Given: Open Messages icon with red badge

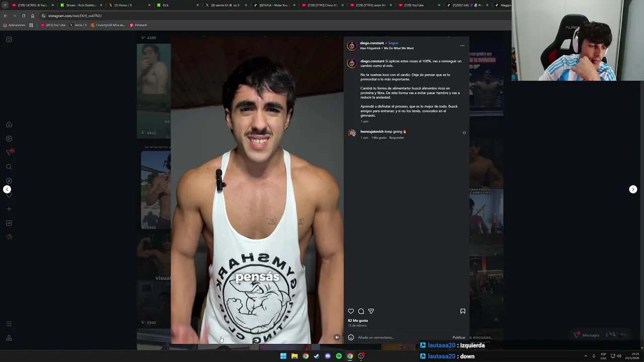Looking at the screenshot, I should 9,152.
